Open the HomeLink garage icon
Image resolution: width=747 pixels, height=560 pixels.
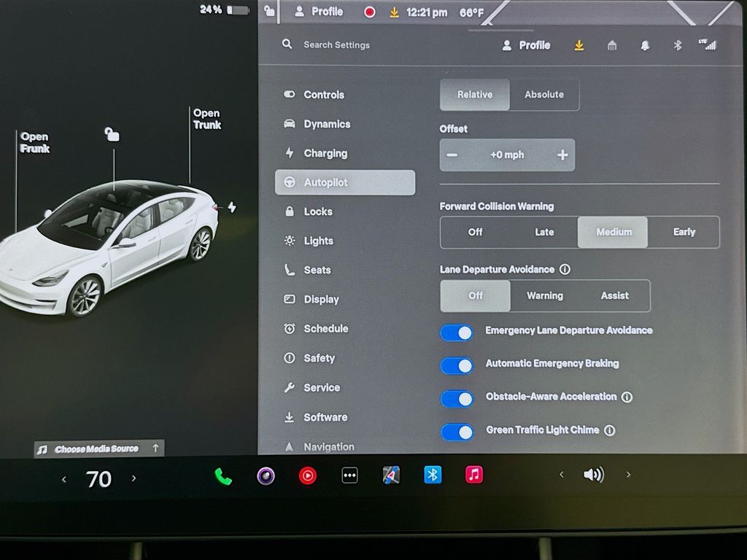[x=612, y=45]
